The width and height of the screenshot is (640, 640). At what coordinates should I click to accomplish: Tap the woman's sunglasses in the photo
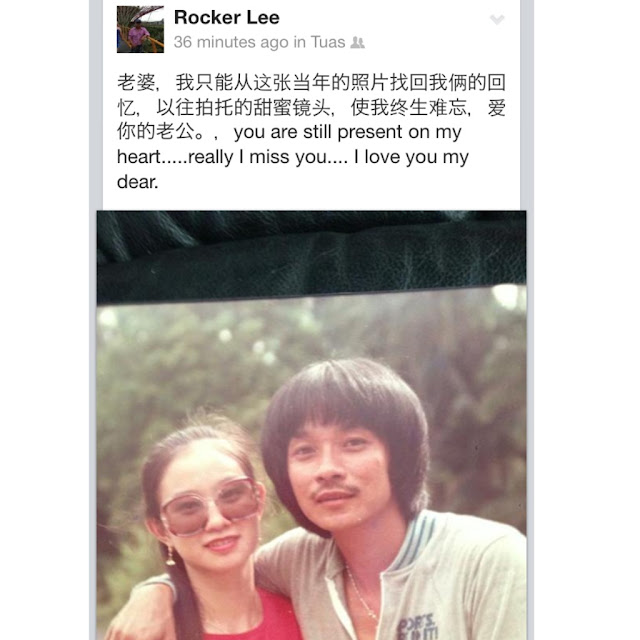[x=209, y=505]
